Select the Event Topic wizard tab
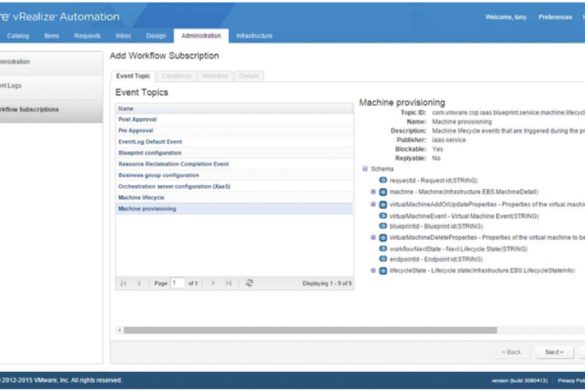 tap(133, 76)
